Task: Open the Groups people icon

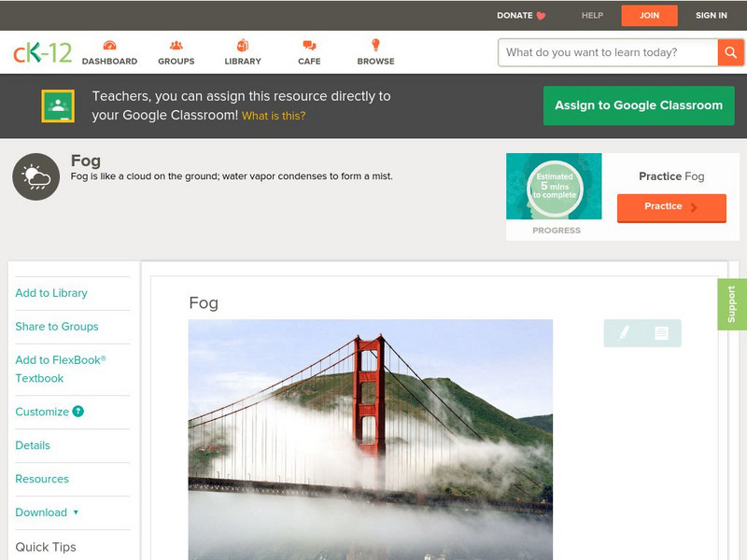Action: point(176,45)
